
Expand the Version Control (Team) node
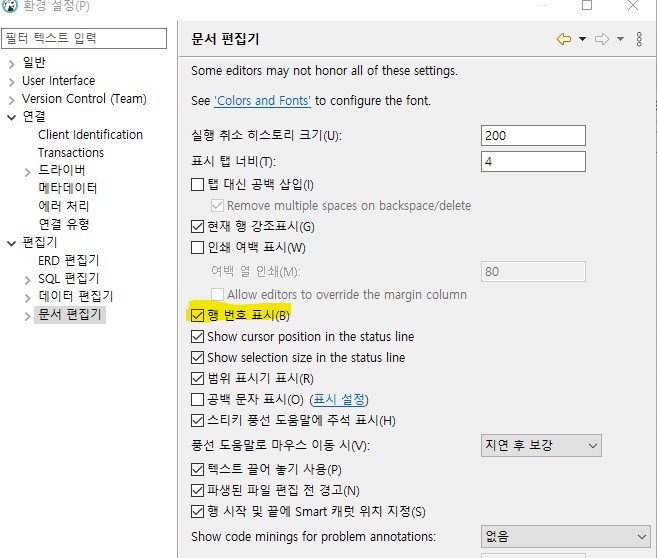[x=11, y=100]
